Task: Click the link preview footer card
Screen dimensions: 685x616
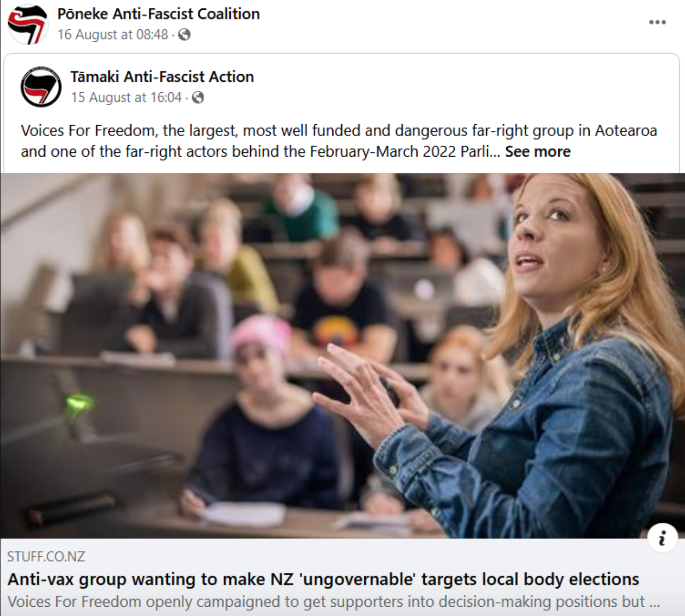Action: coord(342,577)
